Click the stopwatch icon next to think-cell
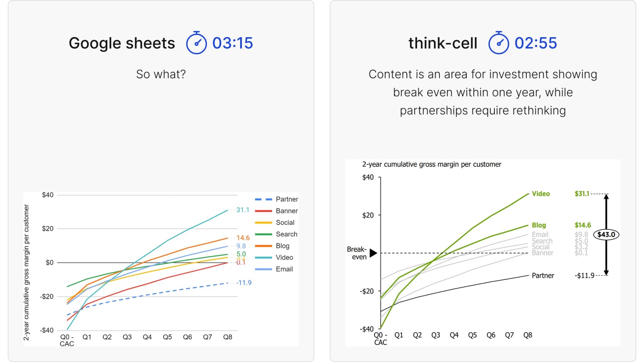The height and width of the screenshot is (362, 644). [x=498, y=43]
